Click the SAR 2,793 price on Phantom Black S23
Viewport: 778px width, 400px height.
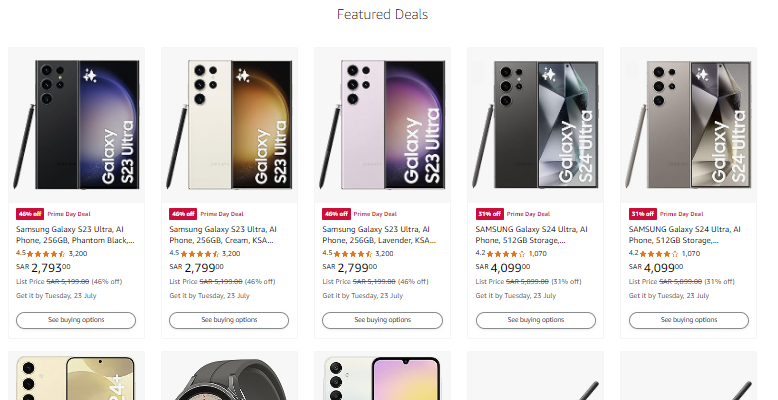click(x=44, y=268)
